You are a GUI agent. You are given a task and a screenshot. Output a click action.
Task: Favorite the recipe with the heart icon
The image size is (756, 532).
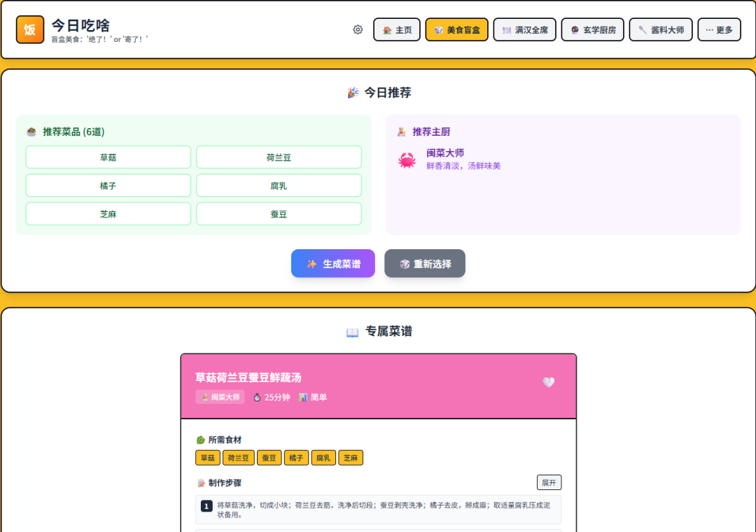548,382
